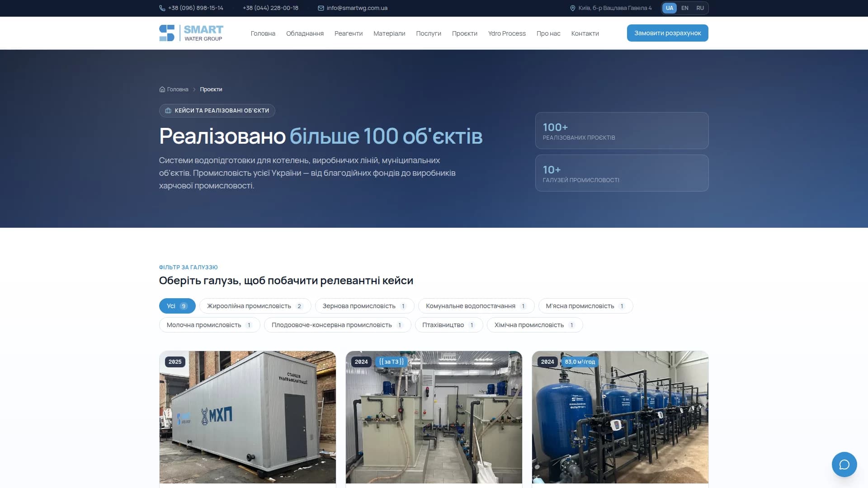Click the 'Замовити розрахунок' button
This screenshot has width=868, height=488.
(x=667, y=33)
